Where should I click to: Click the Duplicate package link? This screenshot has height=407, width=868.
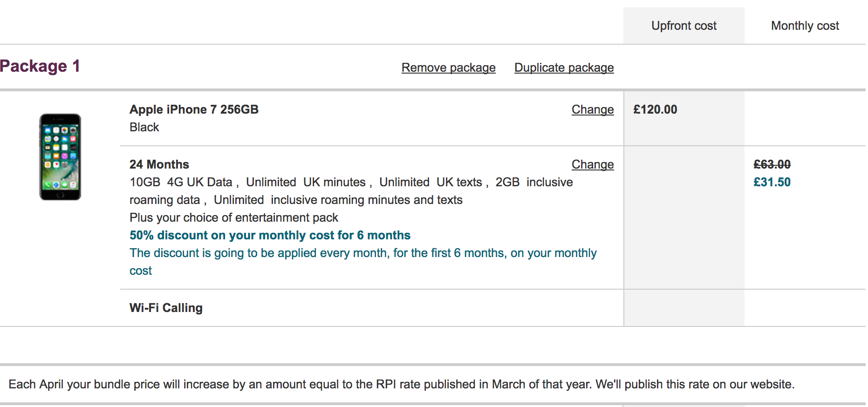coord(564,68)
